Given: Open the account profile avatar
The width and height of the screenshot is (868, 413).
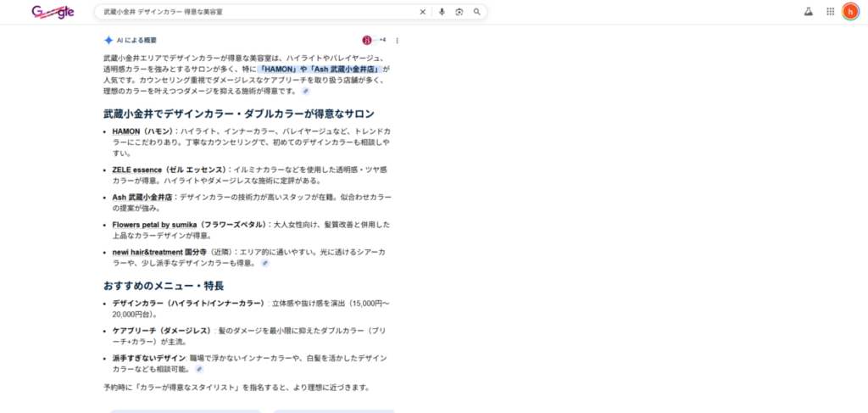Looking at the screenshot, I should [850, 12].
